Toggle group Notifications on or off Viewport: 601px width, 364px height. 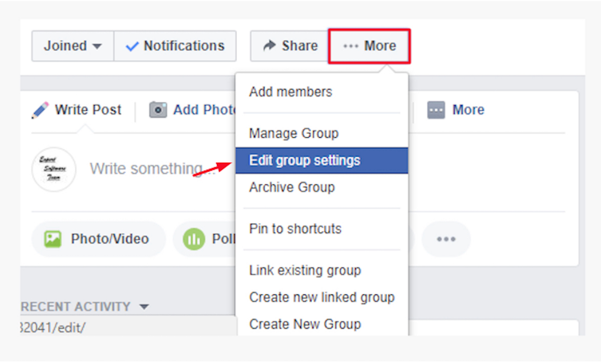click(x=175, y=46)
